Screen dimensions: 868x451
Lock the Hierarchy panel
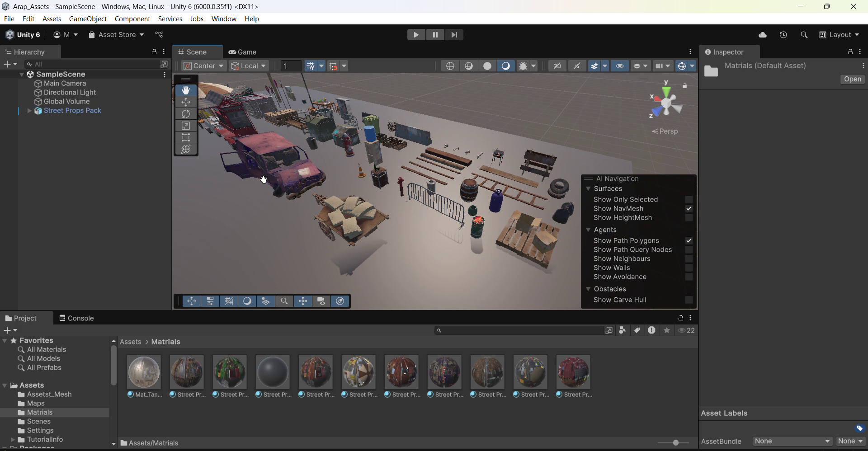click(x=154, y=52)
